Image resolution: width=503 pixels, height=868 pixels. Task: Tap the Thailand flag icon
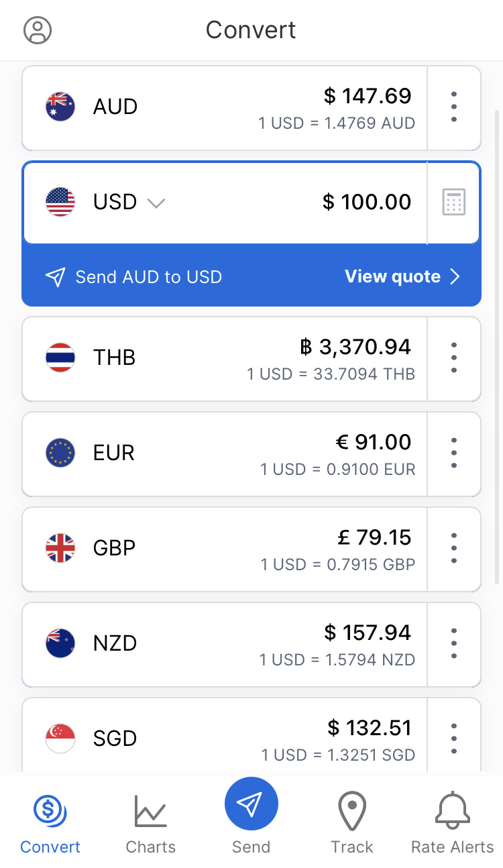tap(60, 358)
